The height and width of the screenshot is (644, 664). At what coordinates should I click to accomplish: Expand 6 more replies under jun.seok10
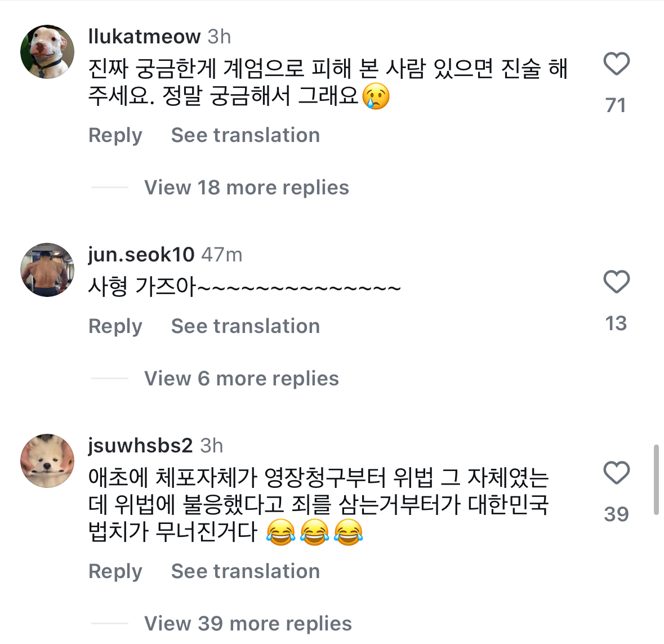click(x=241, y=379)
